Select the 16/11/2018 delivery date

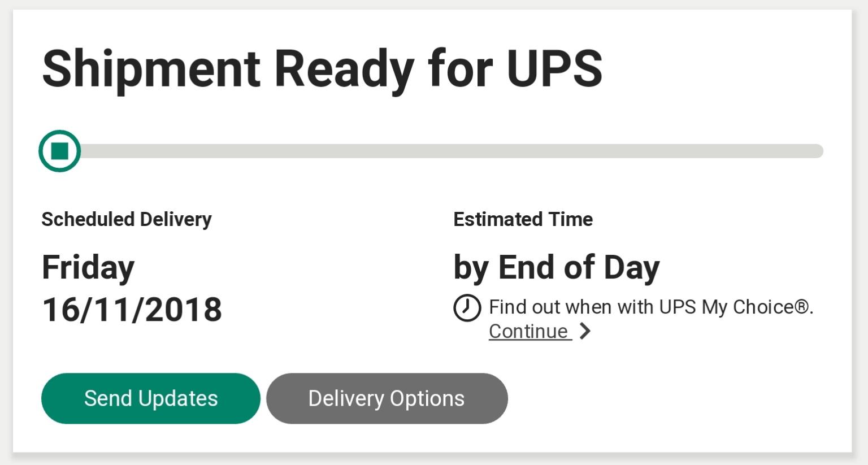click(x=132, y=310)
